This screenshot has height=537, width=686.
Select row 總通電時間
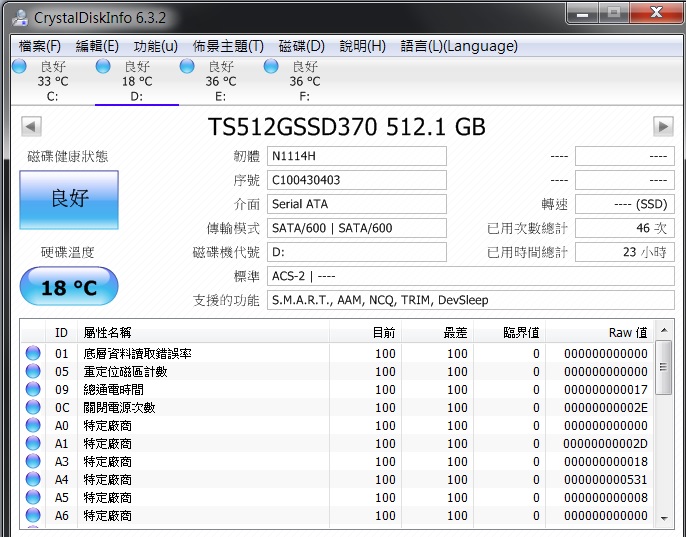click(337, 389)
